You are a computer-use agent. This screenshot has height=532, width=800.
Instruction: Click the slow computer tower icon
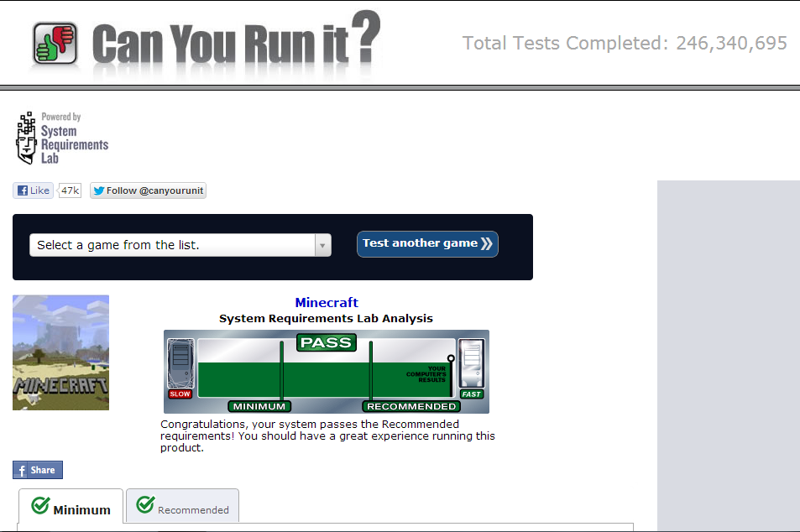coord(180,363)
